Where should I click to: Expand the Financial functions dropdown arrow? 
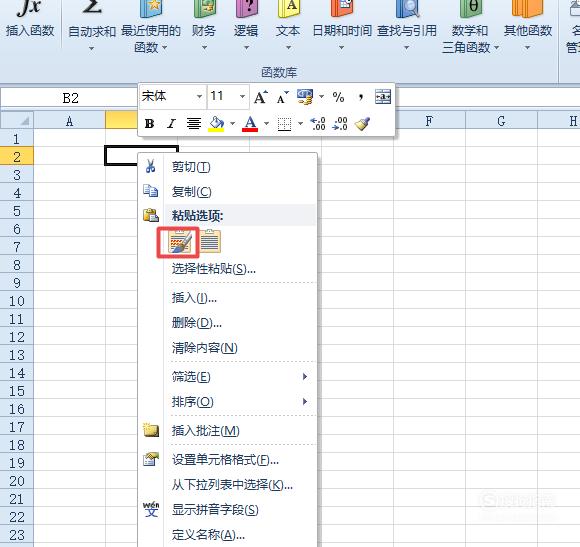[x=204, y=48]
